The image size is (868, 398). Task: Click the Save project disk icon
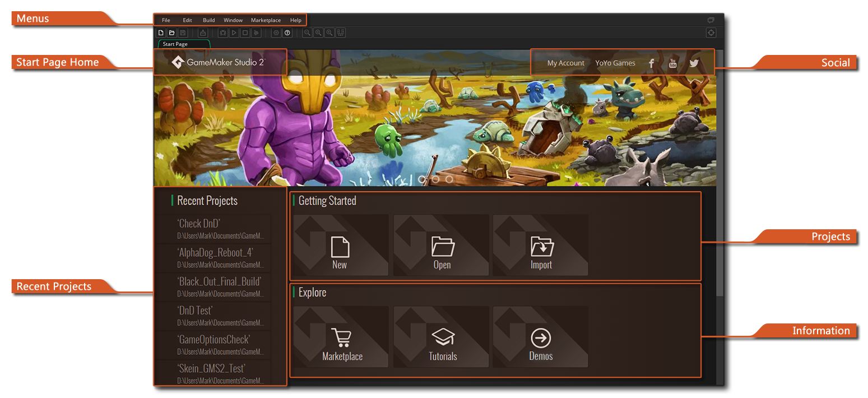[x=183, y=33]
